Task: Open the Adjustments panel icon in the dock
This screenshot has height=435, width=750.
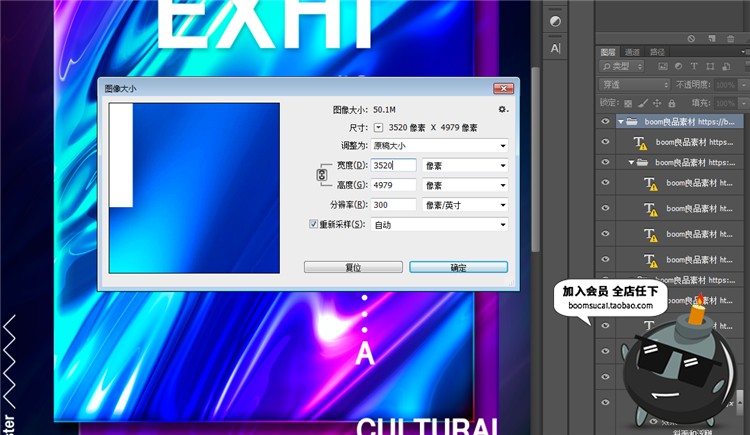Action: [x=555, y=22]
